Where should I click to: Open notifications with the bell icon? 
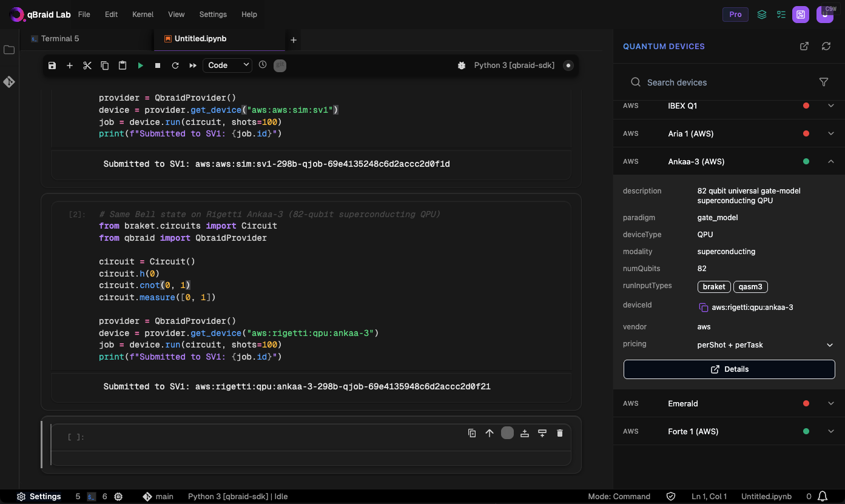coord(823,496)
